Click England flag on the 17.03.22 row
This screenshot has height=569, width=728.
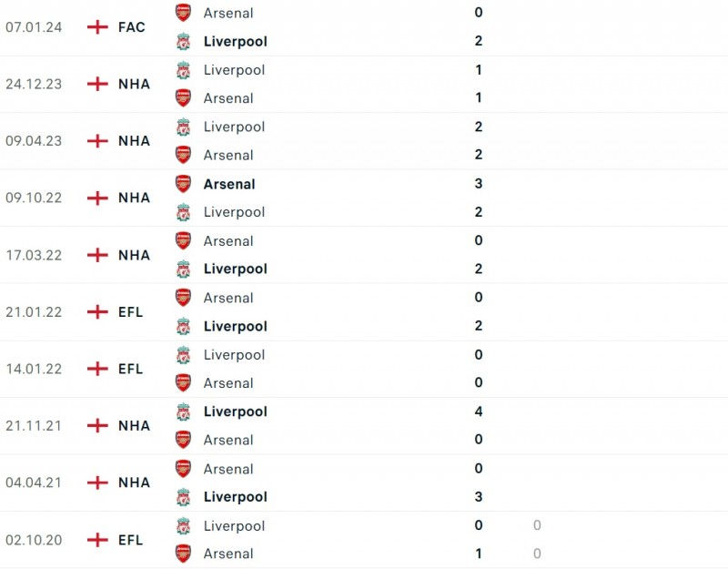97,255
